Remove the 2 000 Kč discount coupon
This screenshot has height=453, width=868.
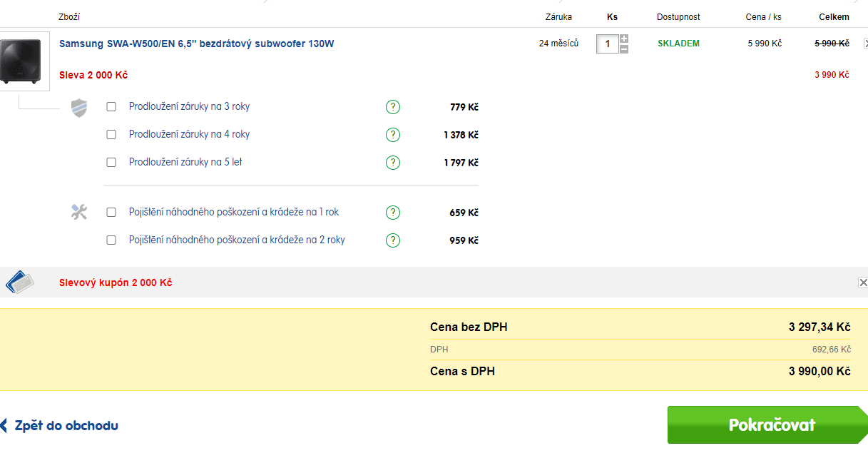click(x=863, y=283)
